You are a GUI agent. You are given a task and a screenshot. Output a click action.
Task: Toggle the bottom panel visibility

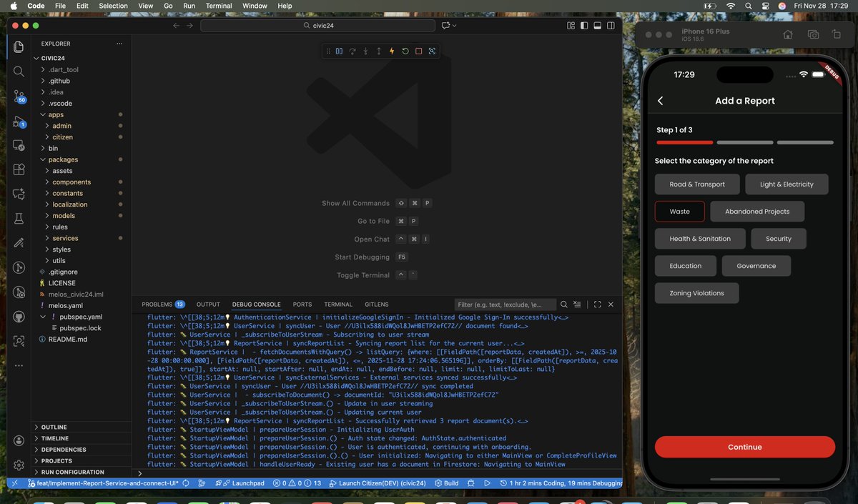coord(598,25)
